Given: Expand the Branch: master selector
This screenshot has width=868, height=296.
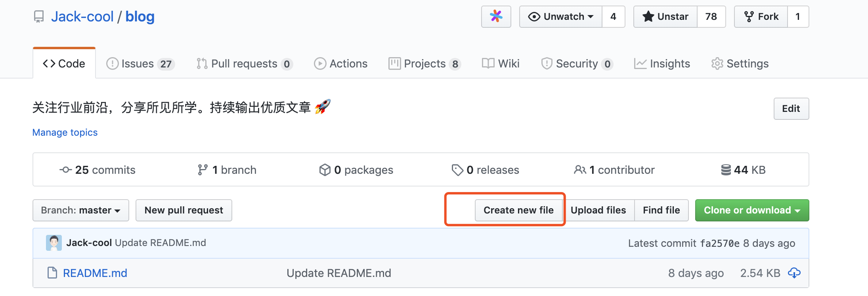Looking at the screenshot, I should click(x=81, y=210).
